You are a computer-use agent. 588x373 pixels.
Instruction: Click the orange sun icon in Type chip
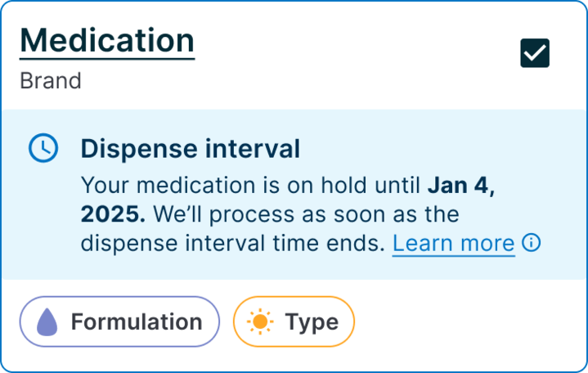[x=260, y=321]
